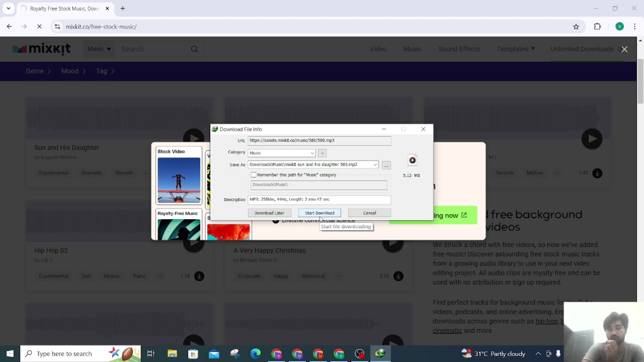The image size is (644, 362).
Task: Open File Explorer from taskbar
Action: click(x=172, y=353)
